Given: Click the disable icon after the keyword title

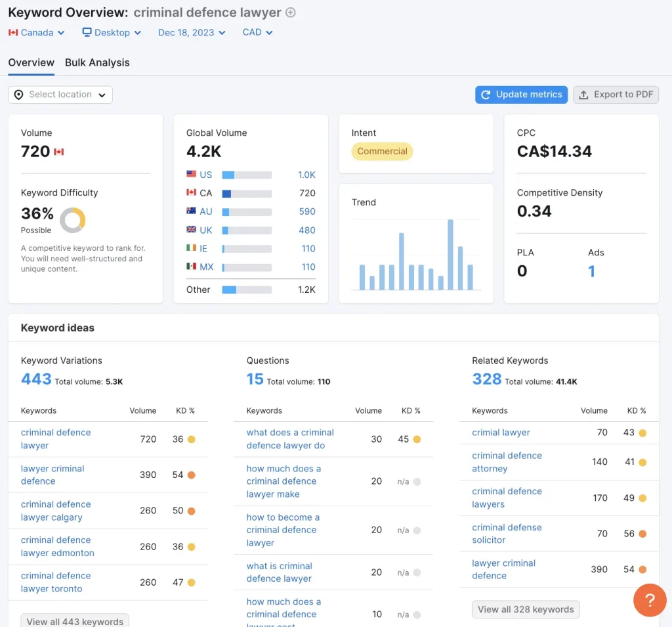Looking at the screenshot, I should coord(291,12).
